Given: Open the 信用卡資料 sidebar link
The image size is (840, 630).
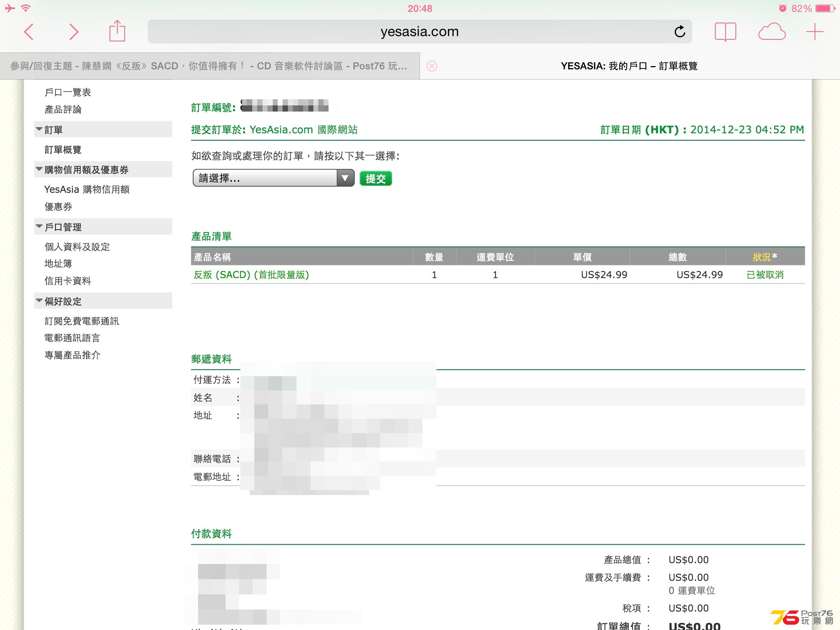Looking at the screenshot, I should [x=68, y=281].
